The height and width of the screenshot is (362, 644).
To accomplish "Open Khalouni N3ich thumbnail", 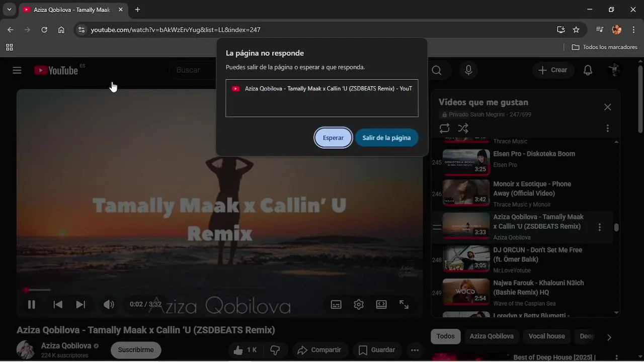I will point(466,292).
